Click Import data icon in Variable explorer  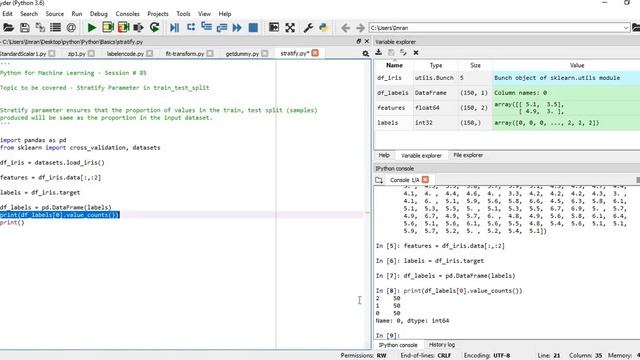(379, 52)
